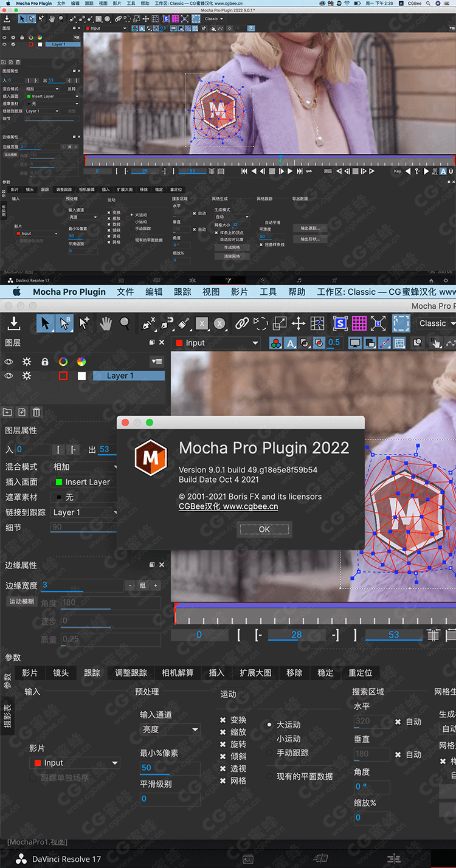The height and width of the screenshot is (868, 456).
Task: Click the save/export arrow icon in toolbar
Action: coord(13,323)
